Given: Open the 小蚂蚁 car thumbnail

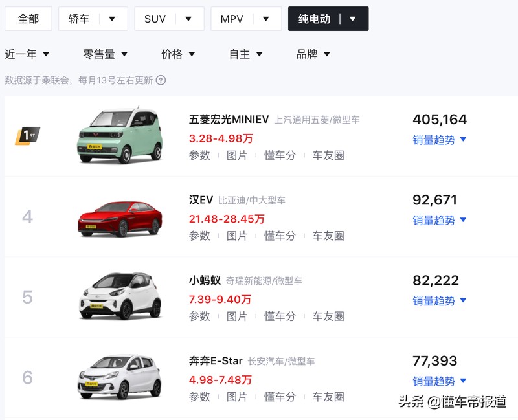Looking at the screenshot, I should [x=120, y=296].
